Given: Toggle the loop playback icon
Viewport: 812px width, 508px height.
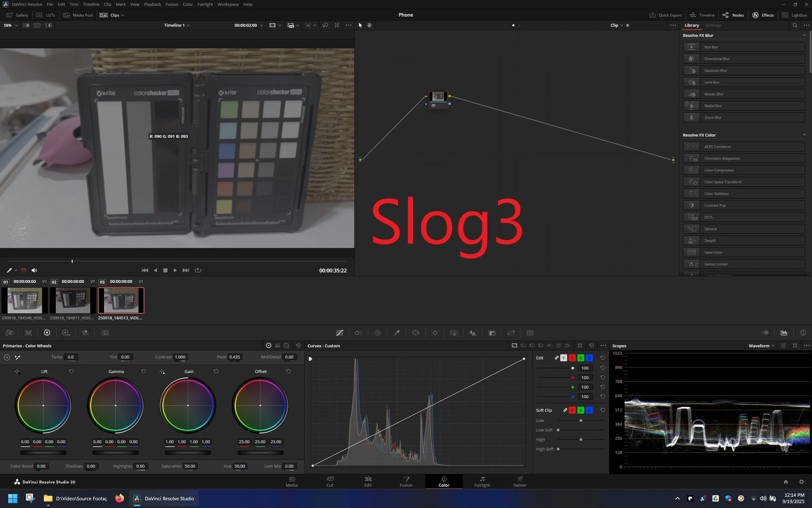Looking at the screenshot, I should (x=198, y=270).
